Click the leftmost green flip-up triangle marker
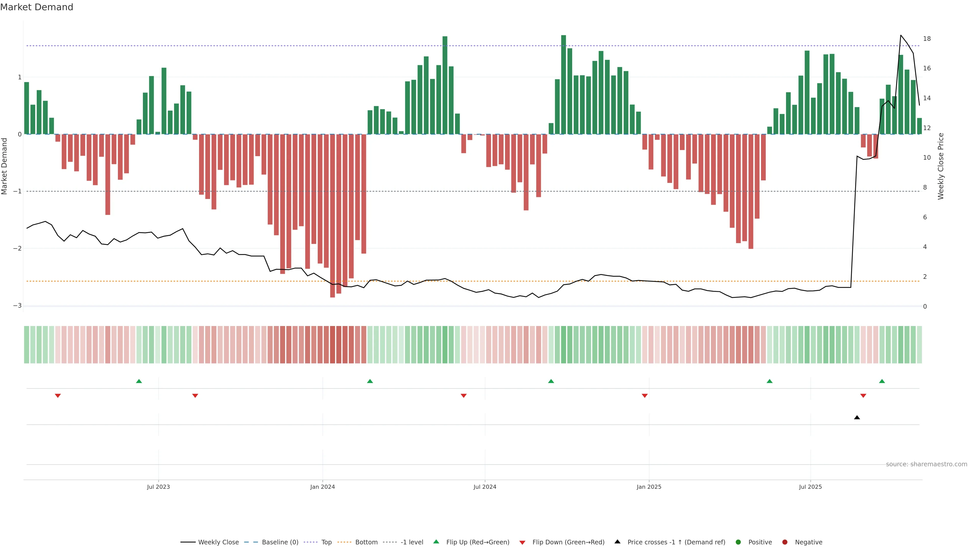The height and width of the screenshot is (551, 980). click(139, 381)
